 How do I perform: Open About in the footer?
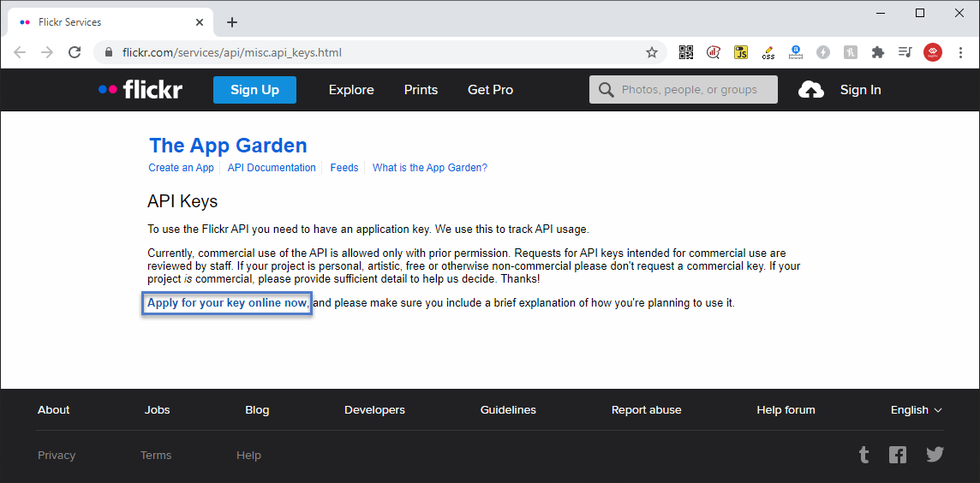pos(54,410)
